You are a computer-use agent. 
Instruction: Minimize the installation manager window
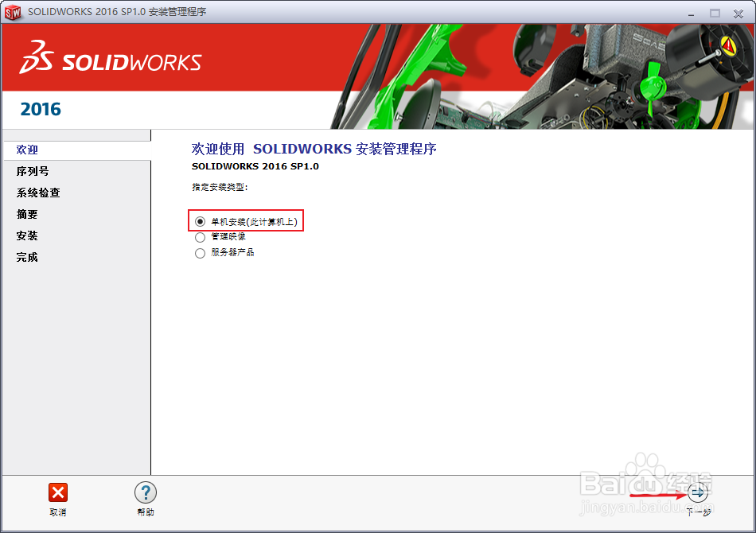coord(691,14)
